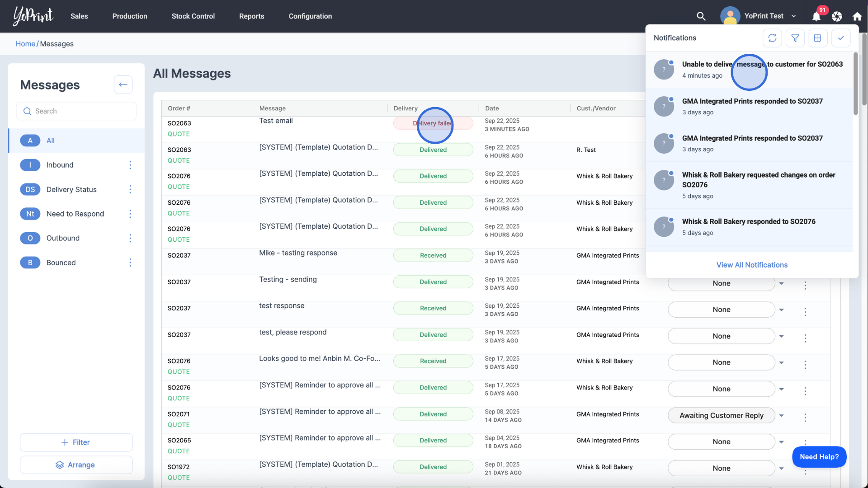Refresh the notifications list

[772, 38]
